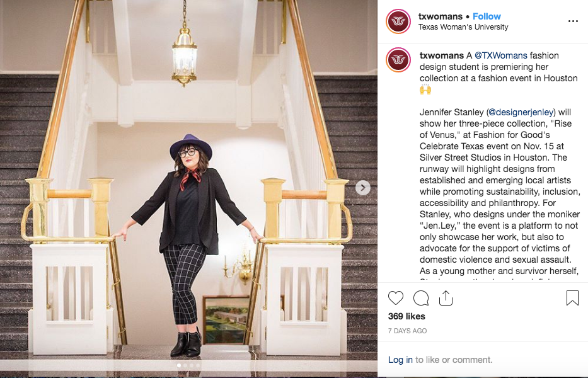Open Texas Woman's University location link

(x=463, y=27)
